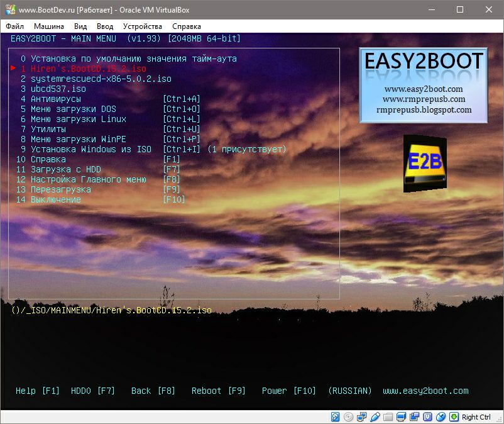This screenshot has height=424, width=504.
Task: Click the hard disk activity status icon
Action: 335,417
